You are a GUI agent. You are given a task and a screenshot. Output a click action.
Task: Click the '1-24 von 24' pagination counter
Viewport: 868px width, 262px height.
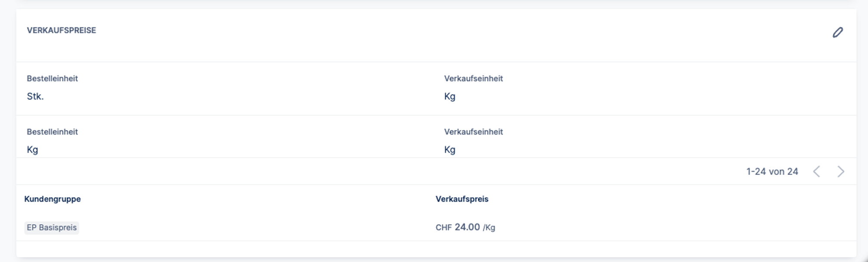click(x=772, y=172)
